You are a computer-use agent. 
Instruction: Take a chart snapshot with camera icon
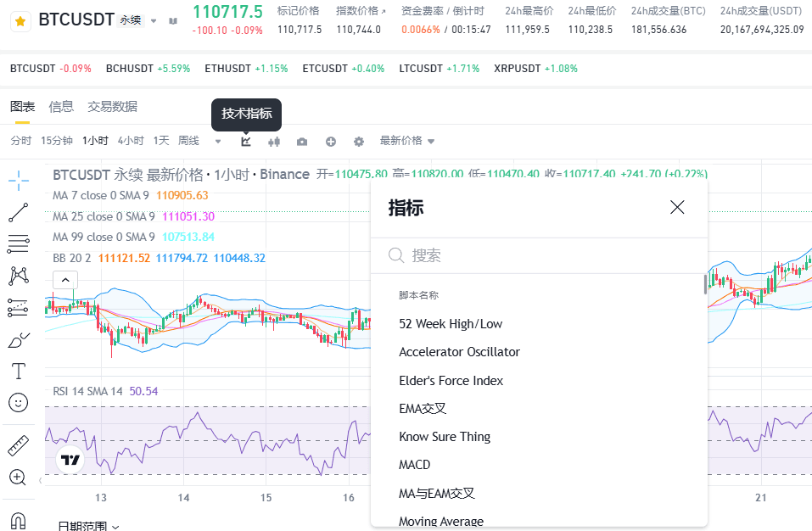(302, 142)
